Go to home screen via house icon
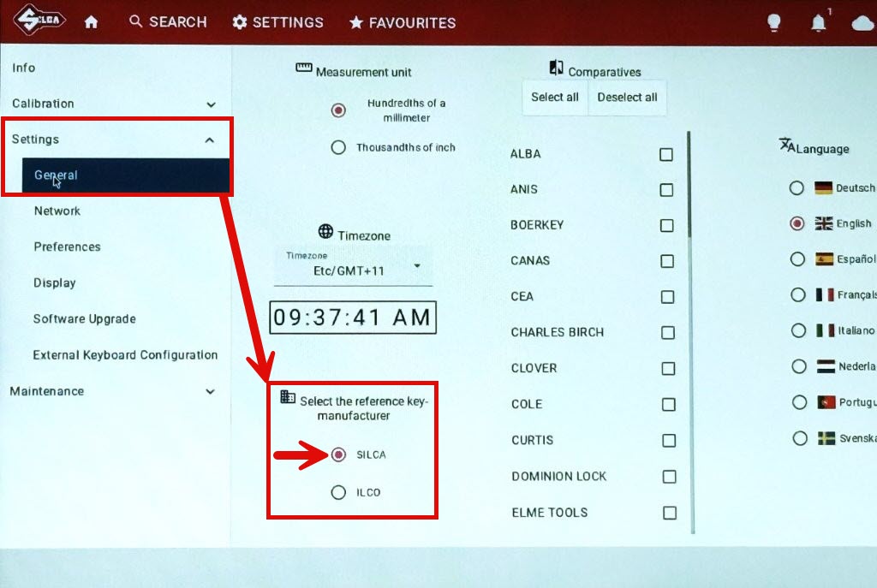The image size is (877, 588). [92, 22]
